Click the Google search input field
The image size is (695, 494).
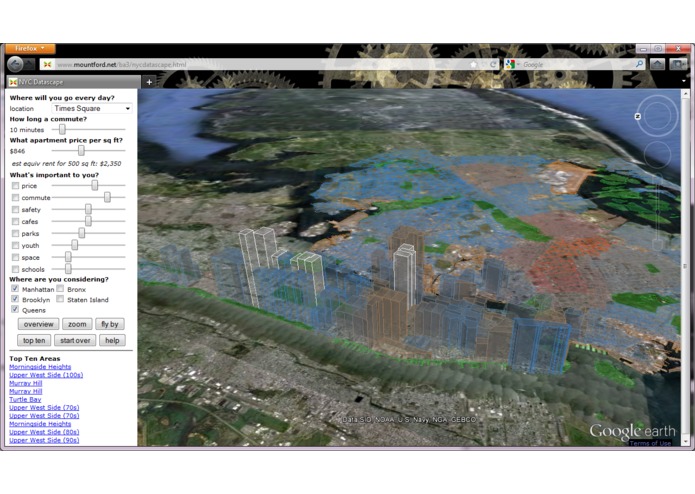click(576, 65)
